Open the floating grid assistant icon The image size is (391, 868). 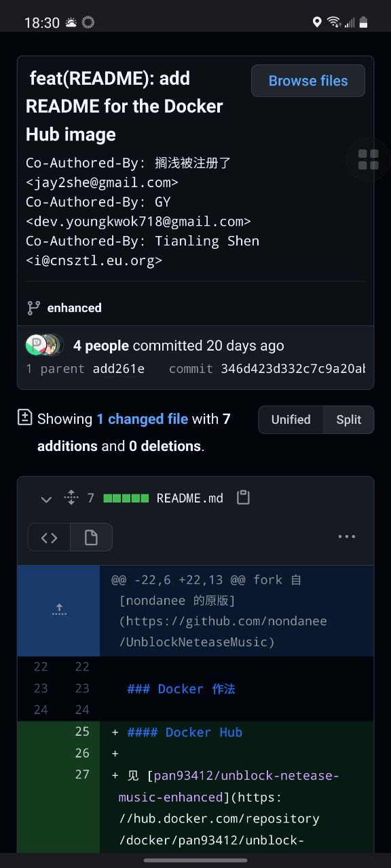(x=369, y=159)
